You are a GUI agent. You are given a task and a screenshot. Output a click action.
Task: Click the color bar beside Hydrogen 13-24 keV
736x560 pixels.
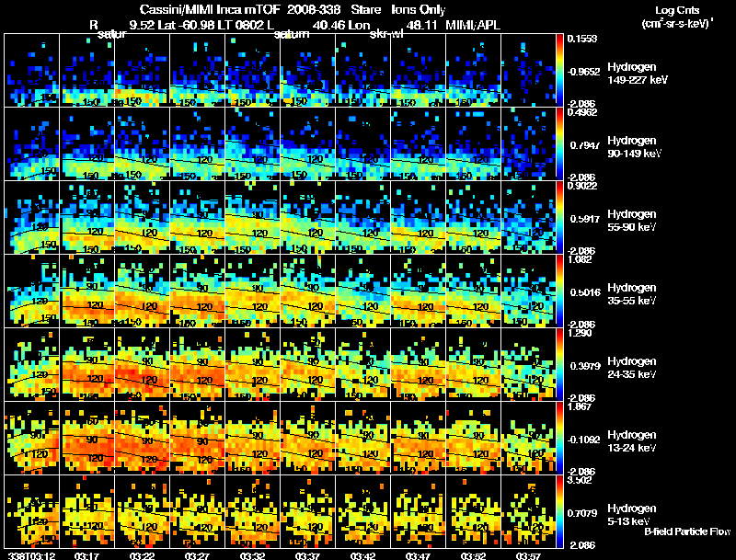pyautogui.click(x=559, y=438)
